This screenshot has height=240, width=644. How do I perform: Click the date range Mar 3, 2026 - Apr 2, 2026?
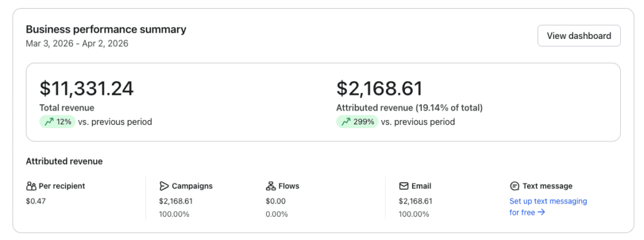(x=77, y=43)
